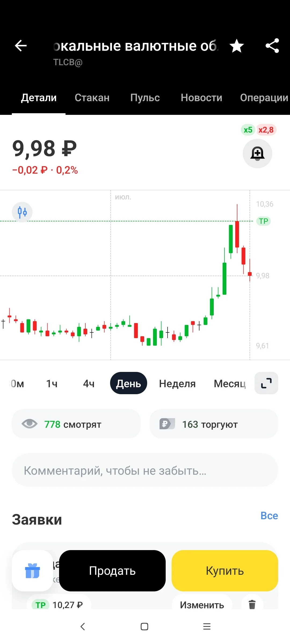
Task: Select the Неделя chart interval
Action: (x=177, y=383)
